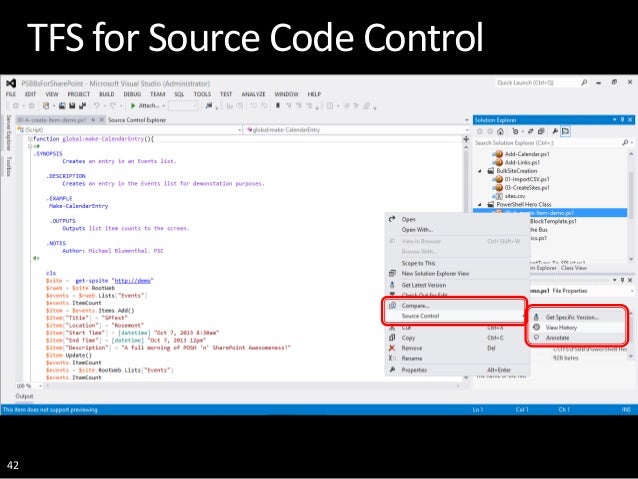Image resolution: width=638 pixels, height=479 pixels.
Task: Open the 100 % zoom dropdown
Action: [x=29, y=385]
